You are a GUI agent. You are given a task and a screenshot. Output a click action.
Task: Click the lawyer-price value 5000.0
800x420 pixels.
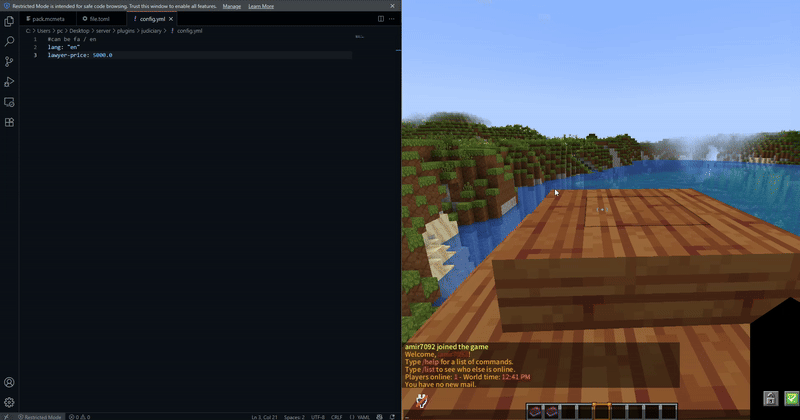click(103, 55)
